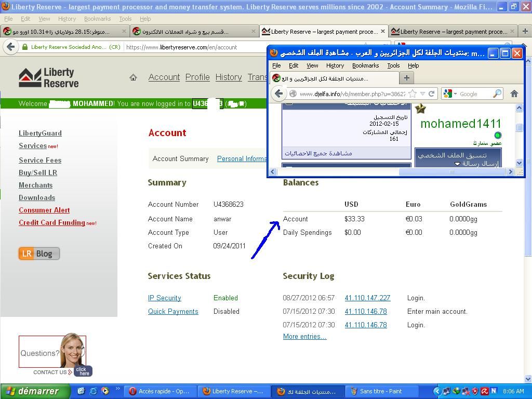Switch to Accès rapide Opera taskbar item

click(x=159, y=391)
